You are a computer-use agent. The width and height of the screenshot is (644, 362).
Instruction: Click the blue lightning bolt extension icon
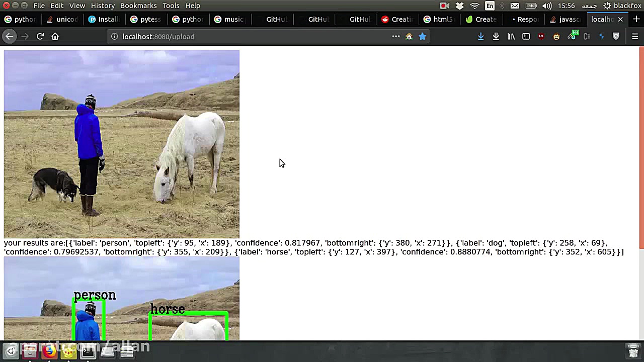point(601,36)
